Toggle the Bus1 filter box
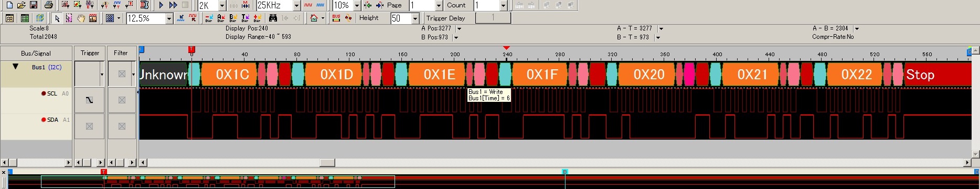Image resolution: width=980 pixels, height=189 pixels. tap(122, 74)
